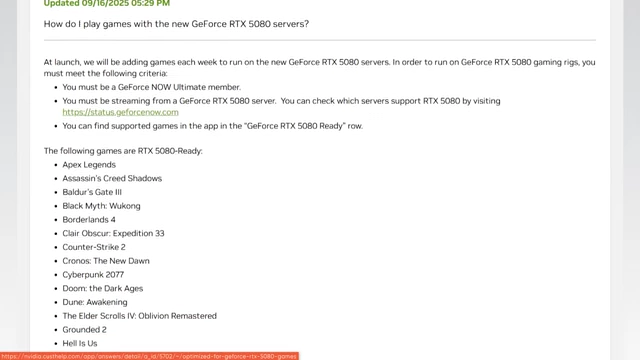Select 'The Elder Scrolls IV: Oblivion Remastered' entry
640x360 pixels.
(140, 316)
